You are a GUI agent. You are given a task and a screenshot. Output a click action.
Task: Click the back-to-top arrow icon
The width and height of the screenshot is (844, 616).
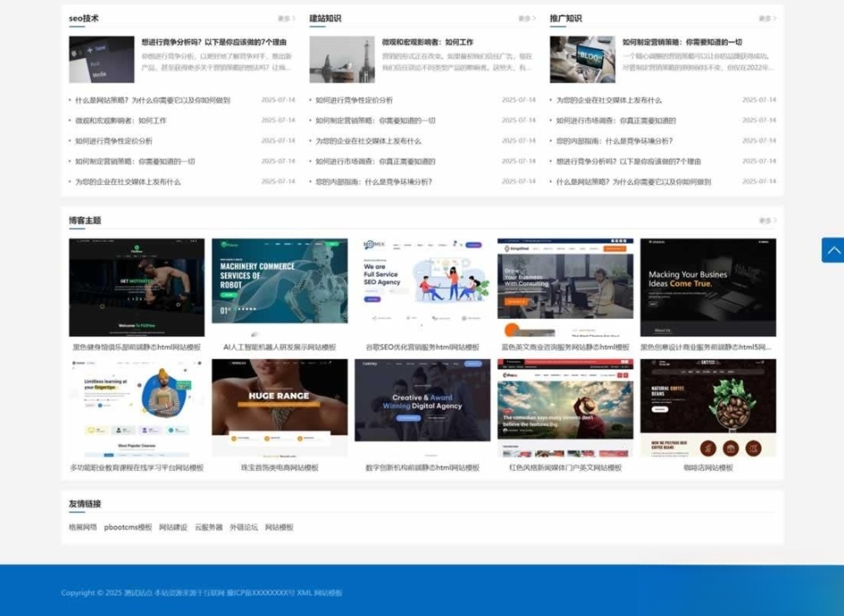pyautogui.click(x=832, y=250)
